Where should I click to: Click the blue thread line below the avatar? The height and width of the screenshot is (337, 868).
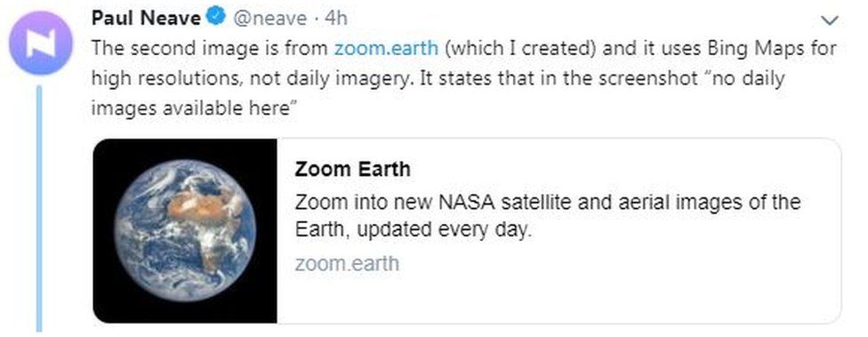[39, 208]
